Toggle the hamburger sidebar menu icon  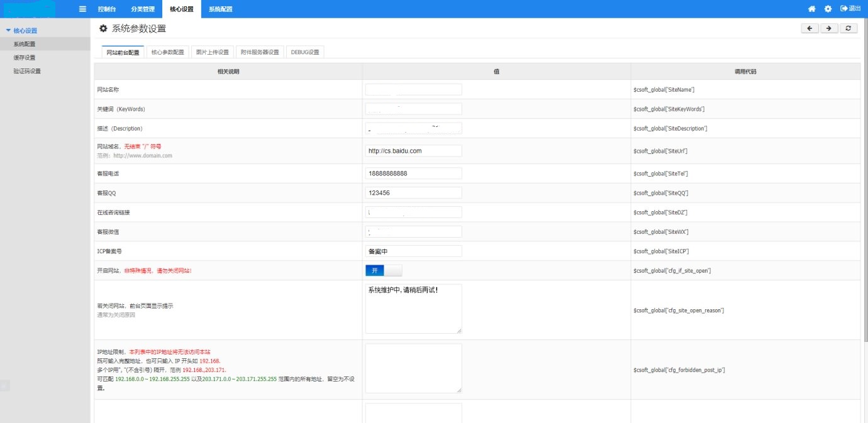82,9
